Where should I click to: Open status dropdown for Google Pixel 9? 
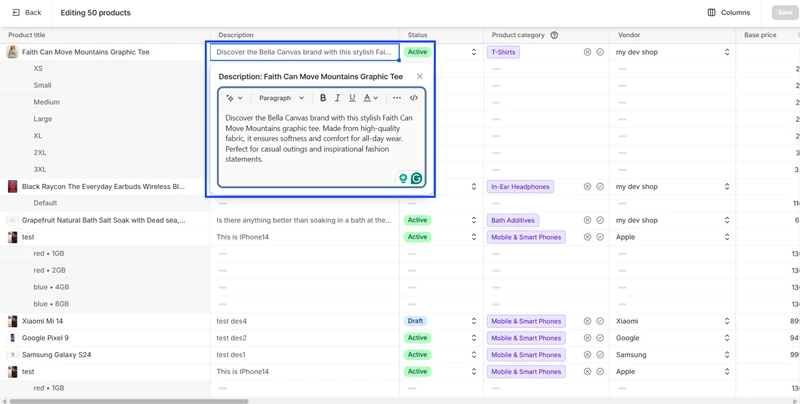pyautogui.click(x=473, y=338)
